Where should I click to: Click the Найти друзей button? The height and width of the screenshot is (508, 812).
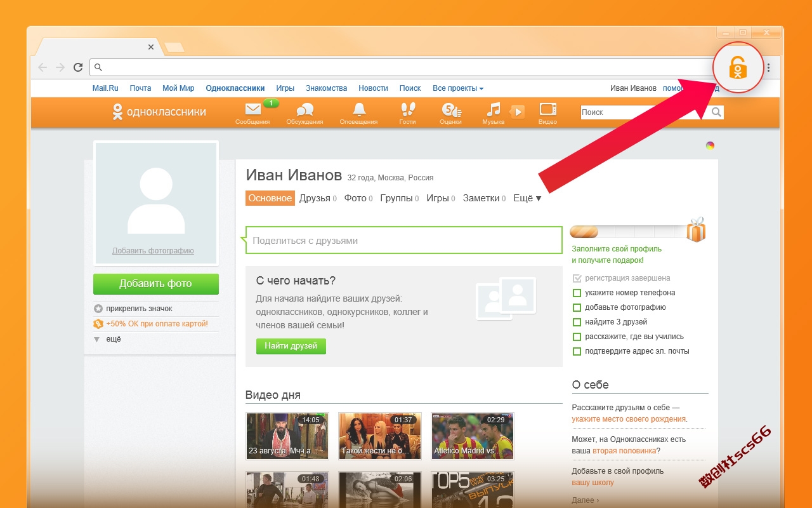coord(291,346)
